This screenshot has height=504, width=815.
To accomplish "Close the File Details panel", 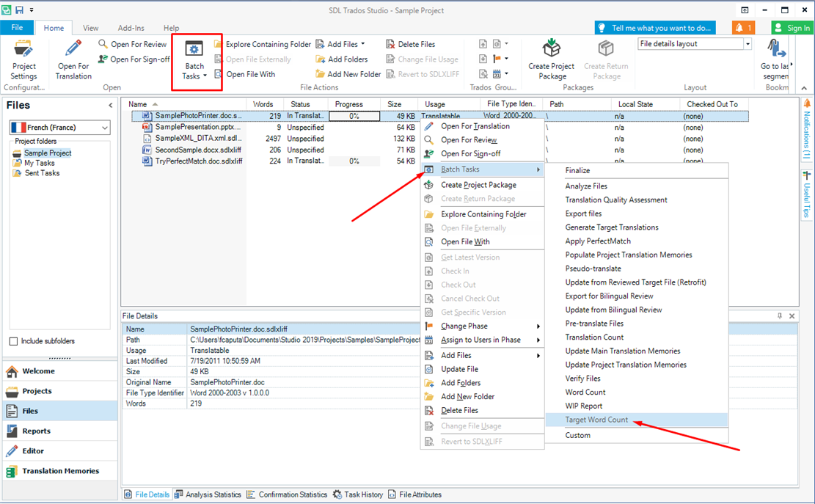I will tap(792, 316).
